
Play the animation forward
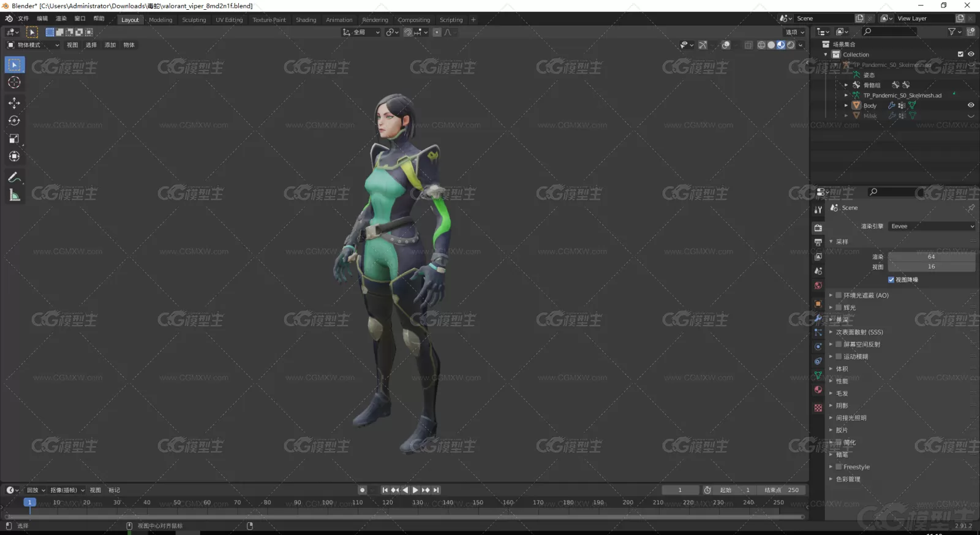tap(415, 490)
